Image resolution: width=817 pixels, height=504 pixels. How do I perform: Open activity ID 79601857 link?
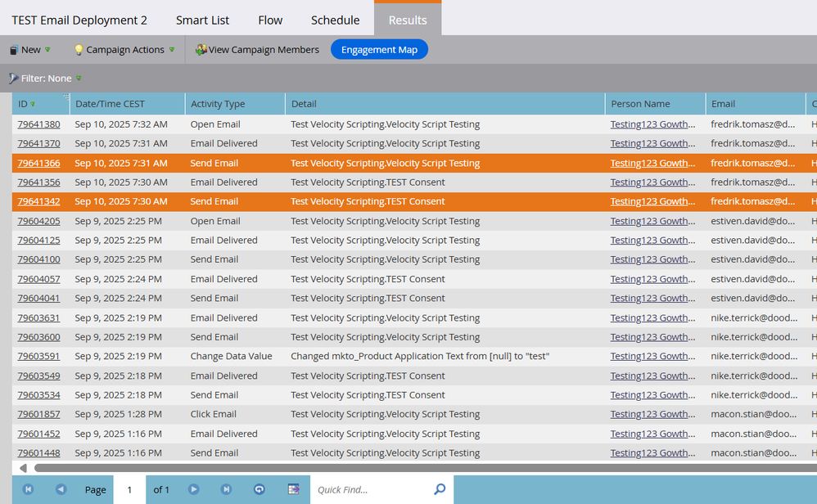(x=38, y=415)
